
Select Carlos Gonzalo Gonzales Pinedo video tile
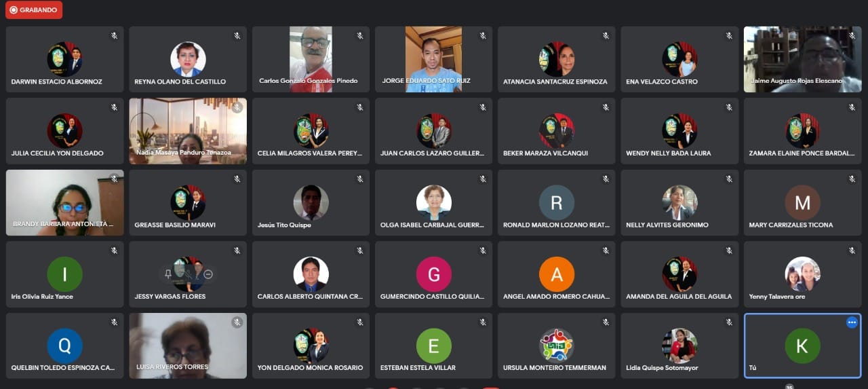(x=311, y=59)
